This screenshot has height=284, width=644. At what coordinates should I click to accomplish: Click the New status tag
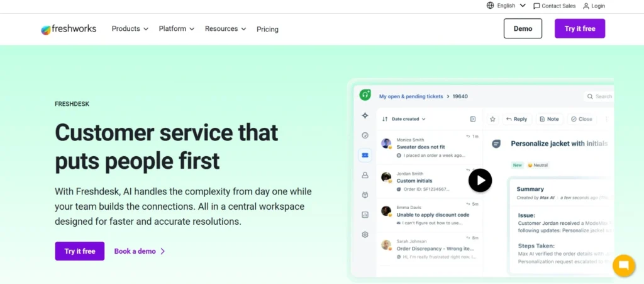click(x=517, y=165)
